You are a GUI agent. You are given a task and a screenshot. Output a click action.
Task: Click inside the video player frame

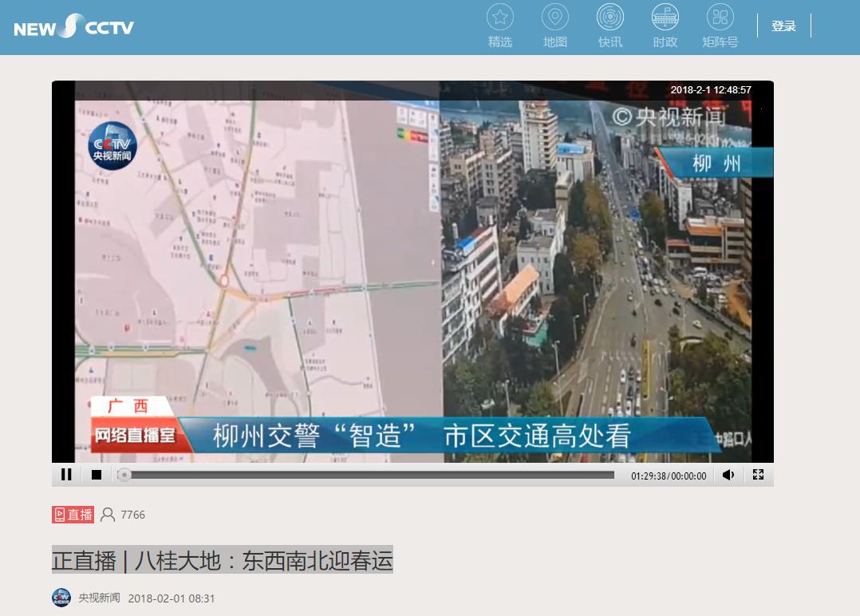pos(412,271)
